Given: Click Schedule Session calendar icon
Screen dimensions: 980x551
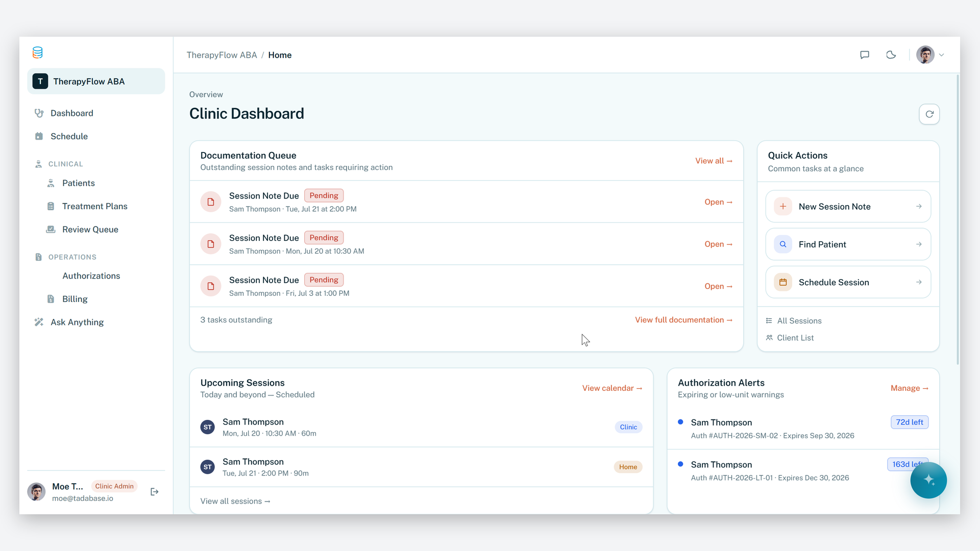Looking at the screenshot, I should pos(783,282).
